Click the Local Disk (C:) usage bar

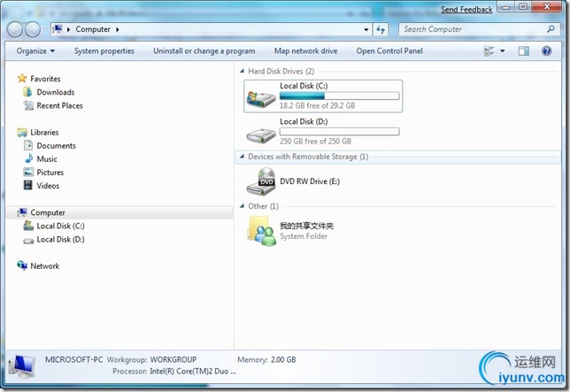pos(340,96)
